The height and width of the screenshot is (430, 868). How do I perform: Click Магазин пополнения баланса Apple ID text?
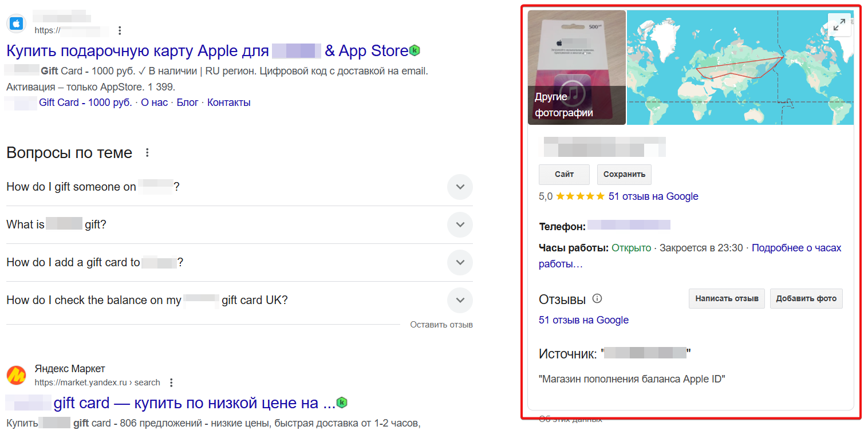pos(632,379)
